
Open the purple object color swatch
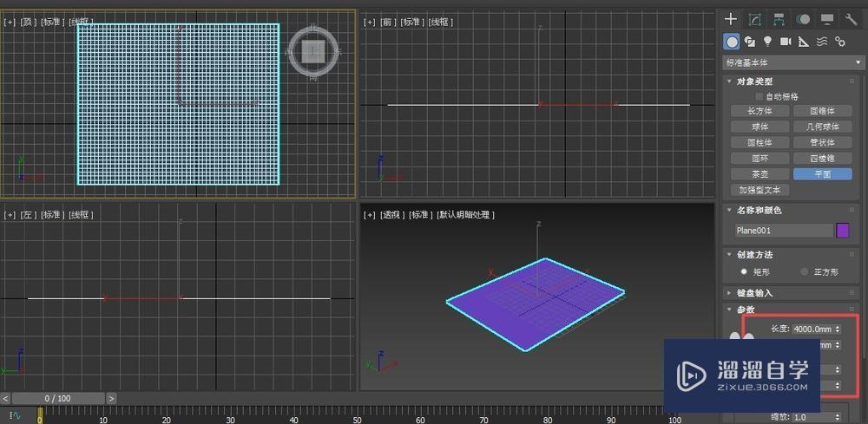(843, 231)
